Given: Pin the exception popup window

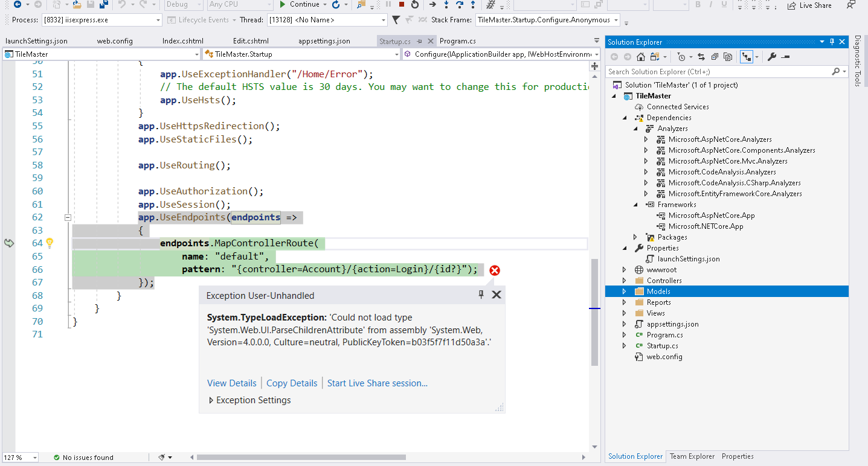Looking at the screenshot, I should coord(481,295).
